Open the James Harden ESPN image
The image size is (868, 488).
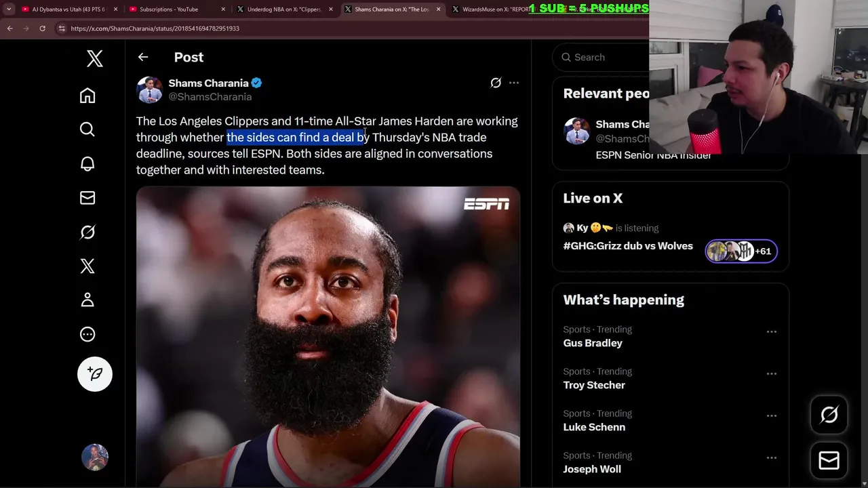[328, 337]
